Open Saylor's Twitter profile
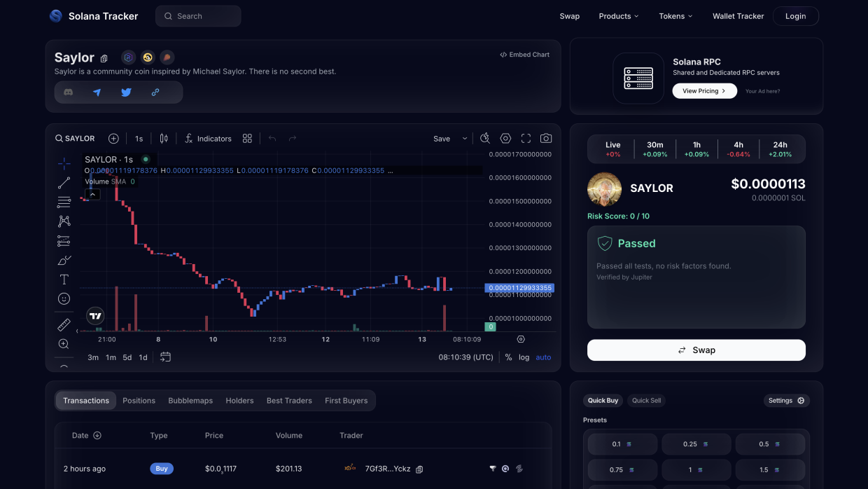 [126, 92]
